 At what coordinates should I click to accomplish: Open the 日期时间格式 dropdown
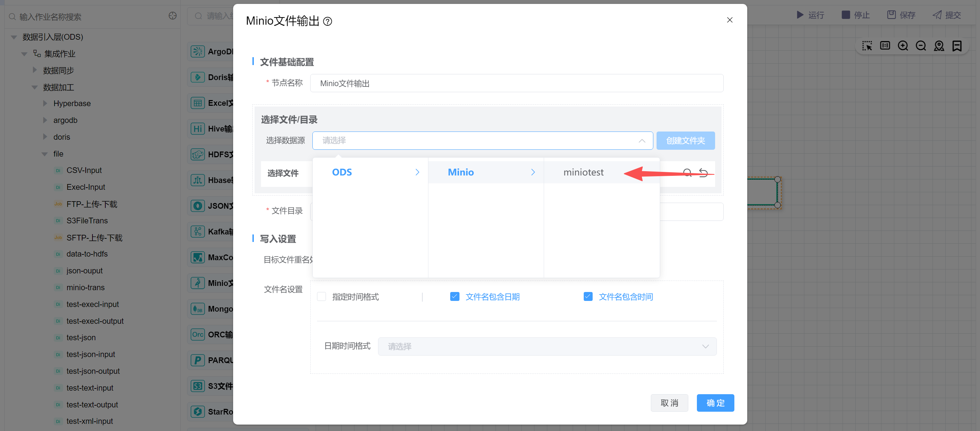[547, 346]
